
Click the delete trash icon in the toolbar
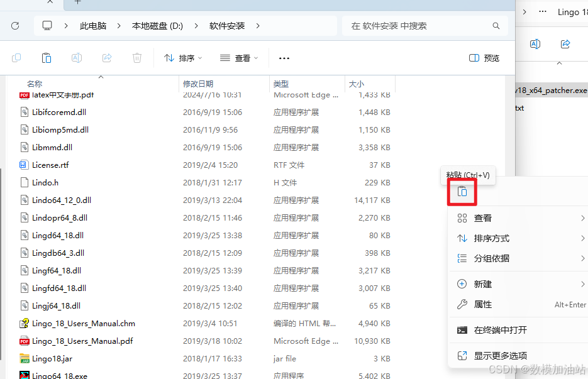137,58
